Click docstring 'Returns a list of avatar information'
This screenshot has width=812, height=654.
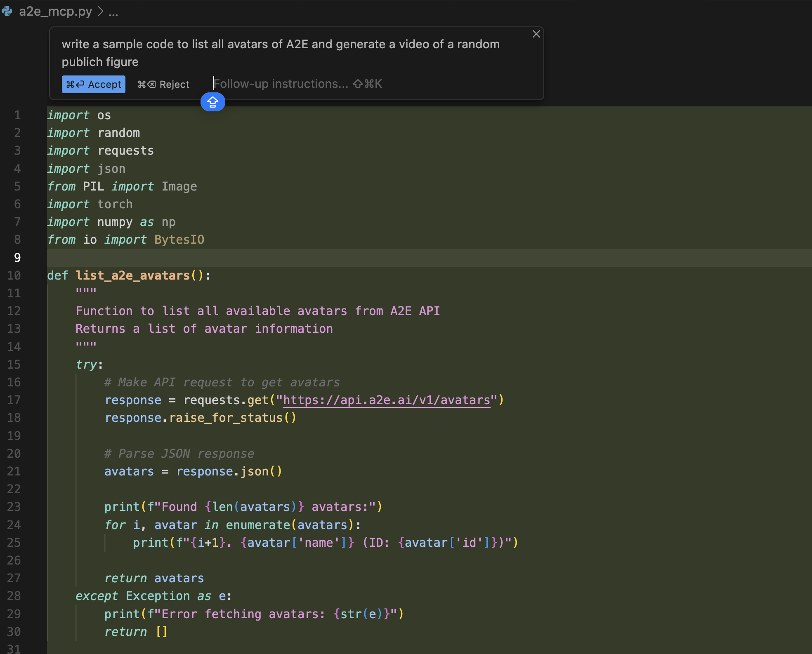[204, 329]
